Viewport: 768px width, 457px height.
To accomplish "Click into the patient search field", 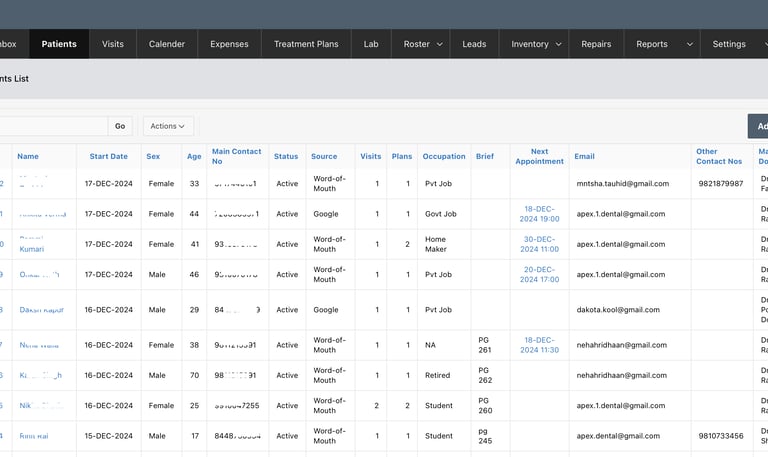I will [50, 126].
